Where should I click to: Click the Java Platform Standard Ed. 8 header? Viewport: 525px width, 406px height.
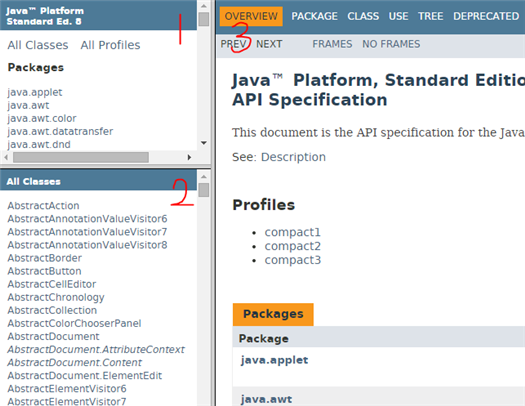coord(45,16)
